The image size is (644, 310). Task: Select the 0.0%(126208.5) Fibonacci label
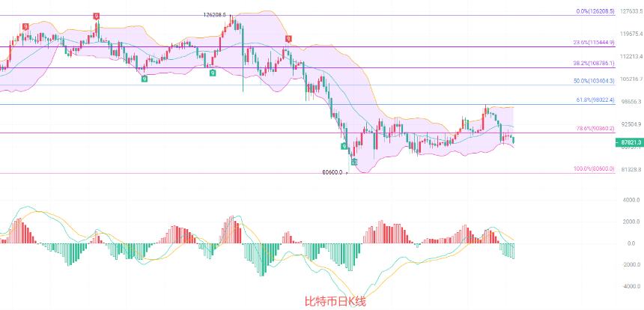pyautogui.click(x=595, y=12)
